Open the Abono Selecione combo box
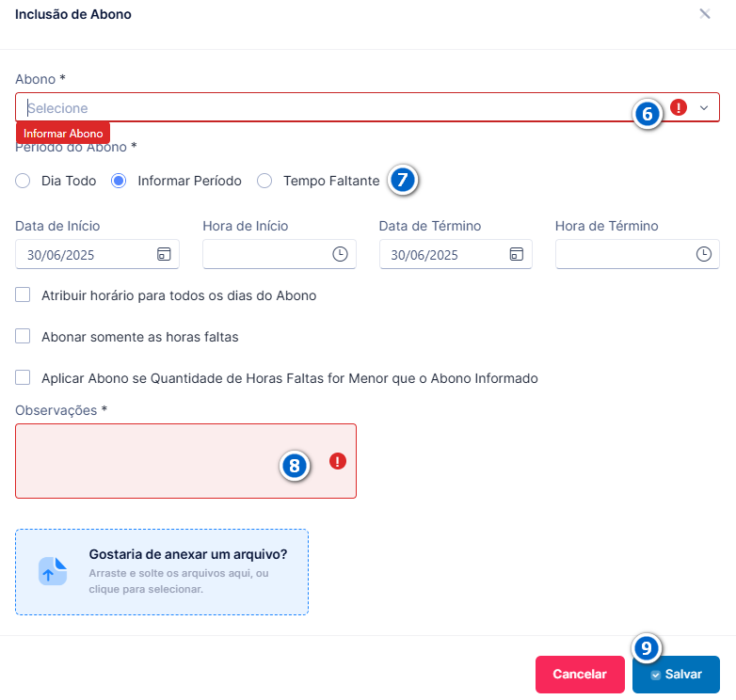This screenshot has width=736, height=700. [367, 107]
